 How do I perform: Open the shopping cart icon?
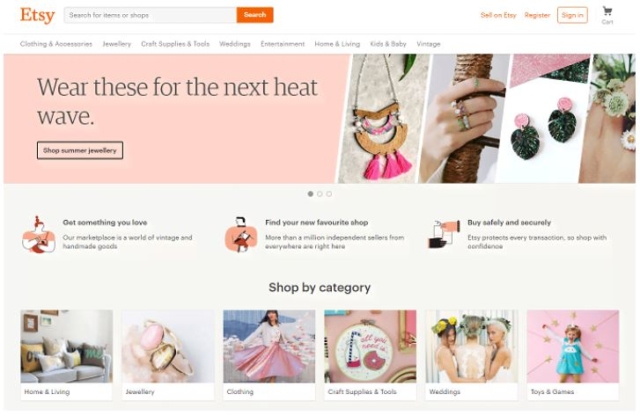tap(607, 11)
